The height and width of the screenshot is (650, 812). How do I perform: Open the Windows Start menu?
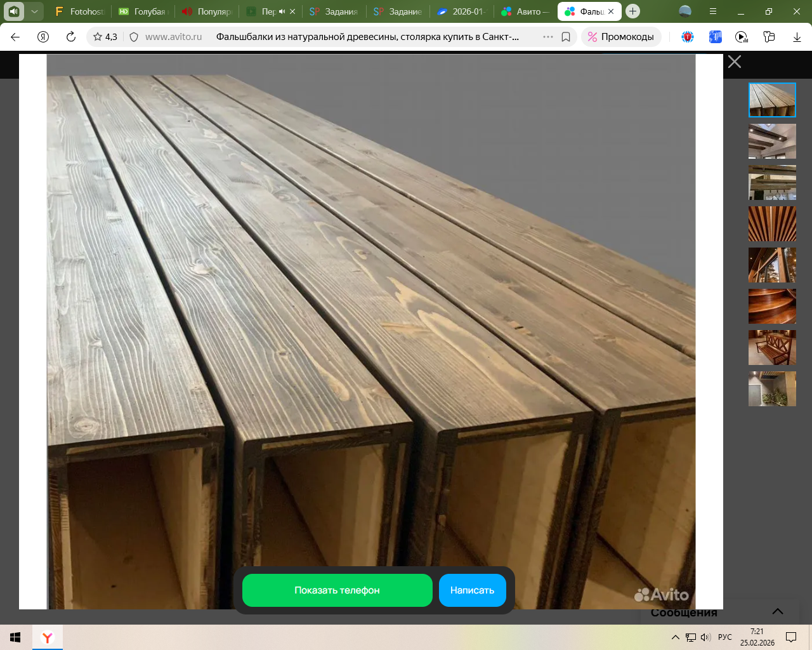coord(15,637)
